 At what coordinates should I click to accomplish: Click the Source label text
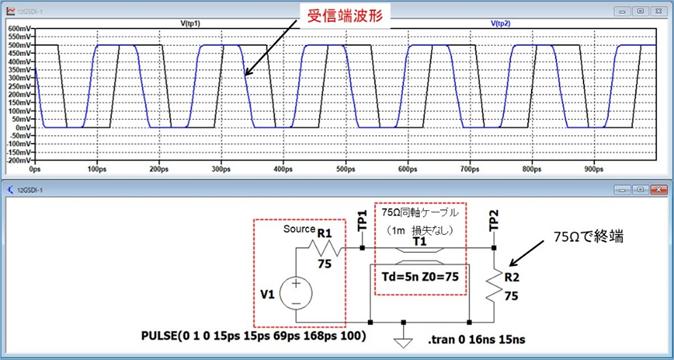(299, 229)
